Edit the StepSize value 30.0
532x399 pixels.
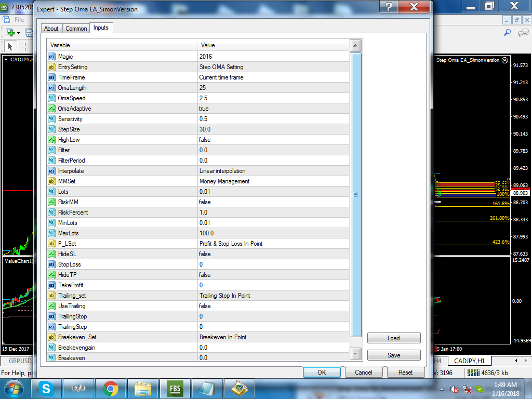[273, 129]
